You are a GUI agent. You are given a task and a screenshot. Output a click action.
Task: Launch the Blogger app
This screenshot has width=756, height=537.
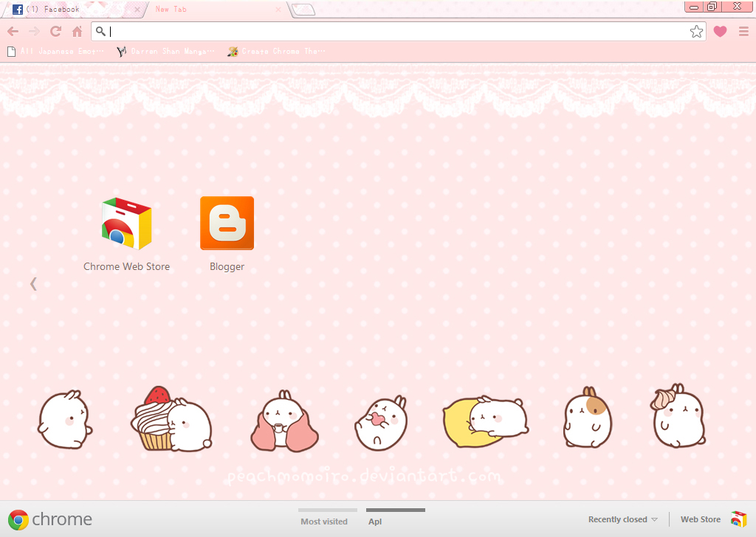pos(227,223)
